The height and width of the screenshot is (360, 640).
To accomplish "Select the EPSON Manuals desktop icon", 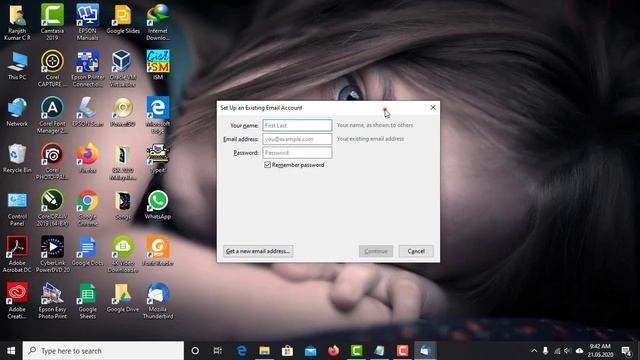I will click(87, 22).
